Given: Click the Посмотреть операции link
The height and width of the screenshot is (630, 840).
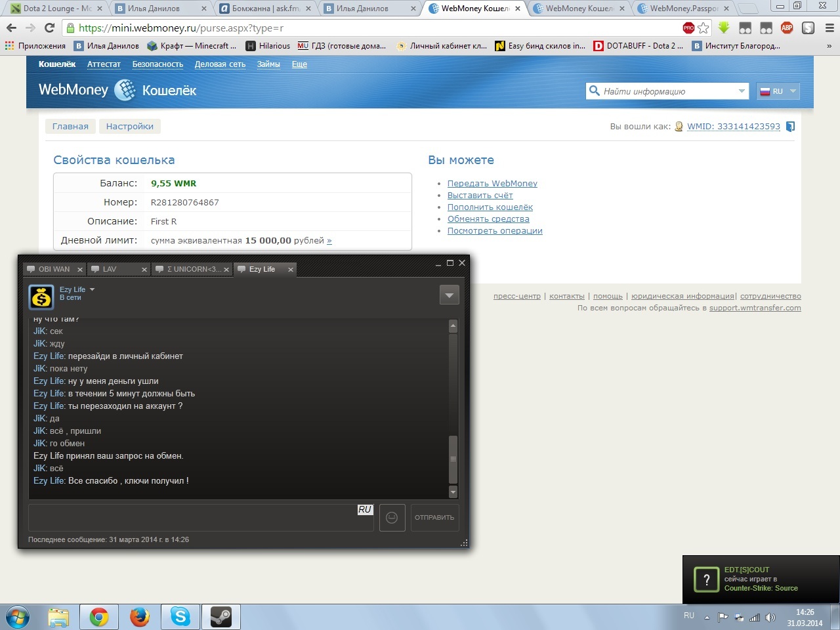Looking at the screenshot, I should (495, 231).
